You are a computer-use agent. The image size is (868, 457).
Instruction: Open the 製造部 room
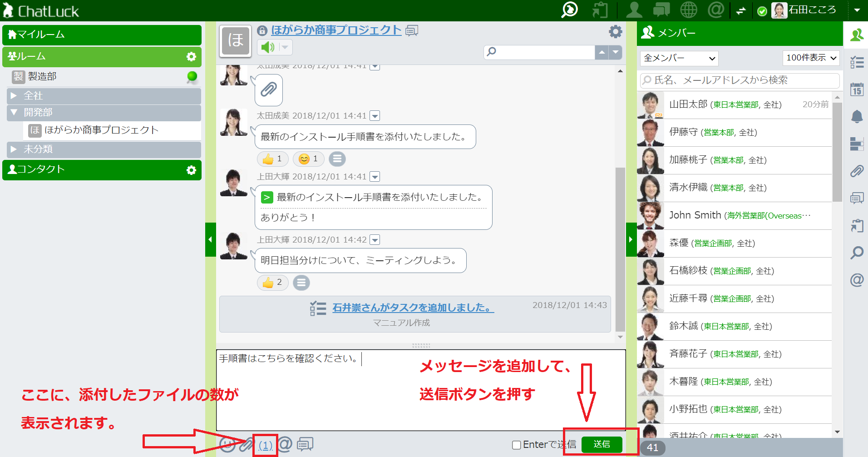coord(104,77)
